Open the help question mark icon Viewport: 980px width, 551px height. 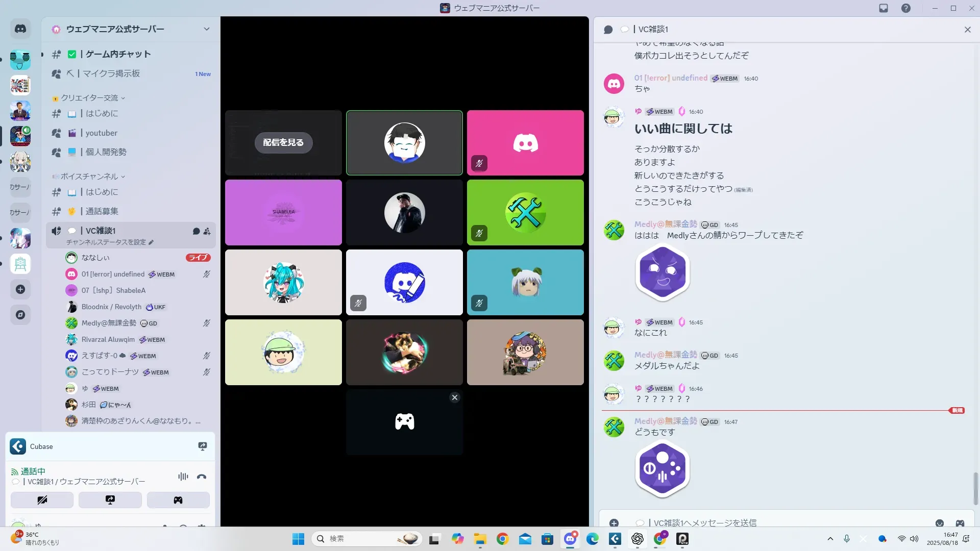click(x=906, y=8)
